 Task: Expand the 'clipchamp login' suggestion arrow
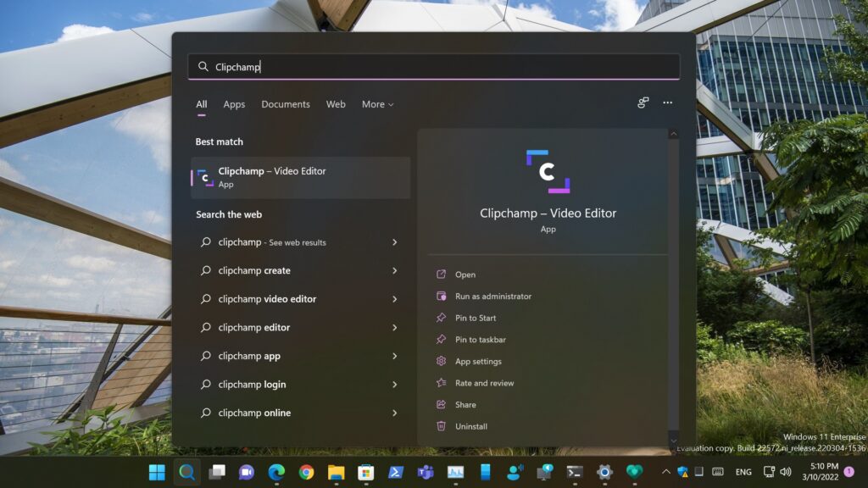tap(394, 385)
